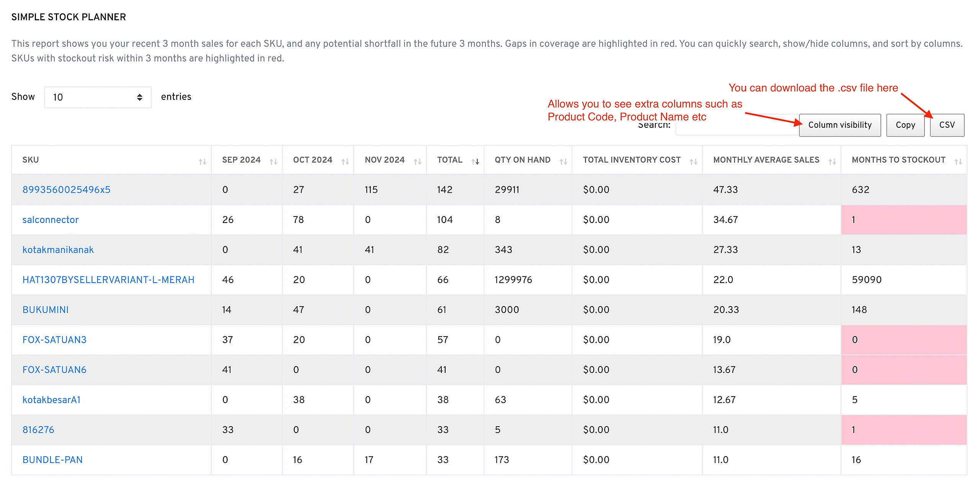Open SKU link 8993560025496x5

tap(67, 190)
